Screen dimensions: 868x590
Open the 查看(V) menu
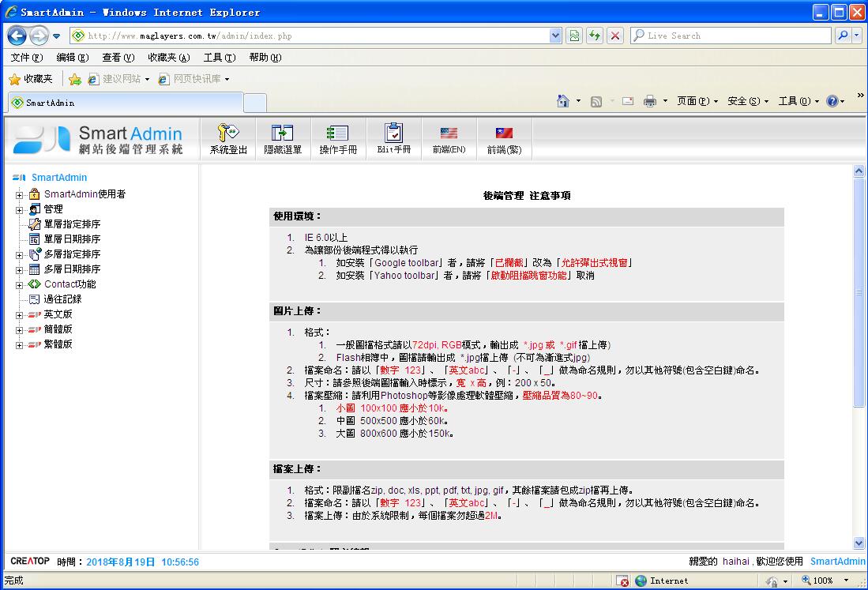[x=118, y=58]
